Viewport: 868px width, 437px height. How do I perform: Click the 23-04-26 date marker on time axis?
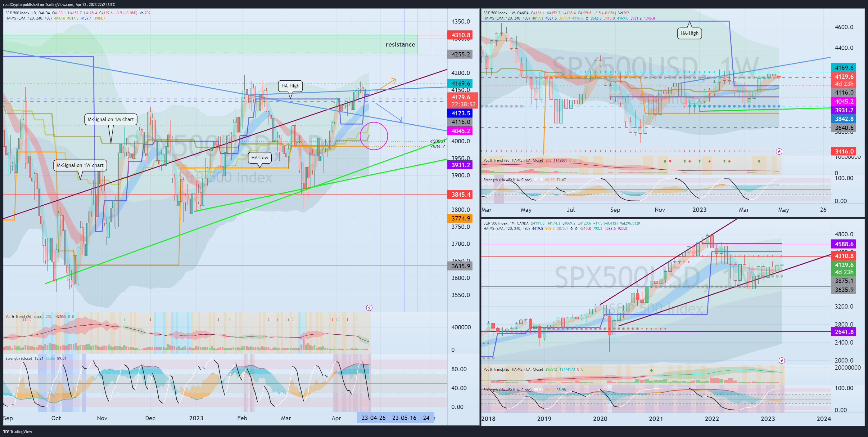coord(373,418)
